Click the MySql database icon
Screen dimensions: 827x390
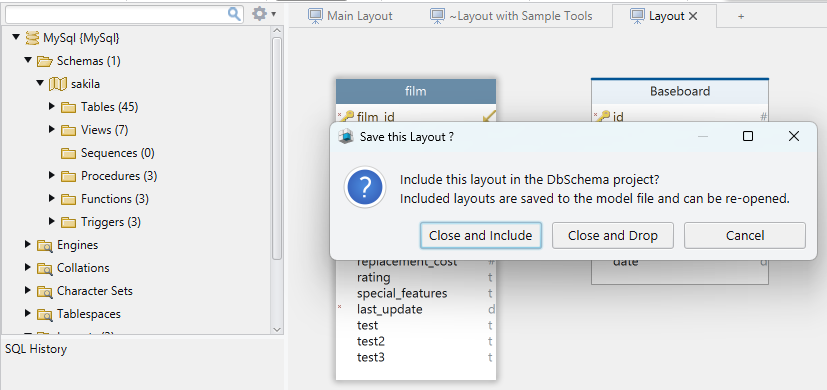coord(32,38)
